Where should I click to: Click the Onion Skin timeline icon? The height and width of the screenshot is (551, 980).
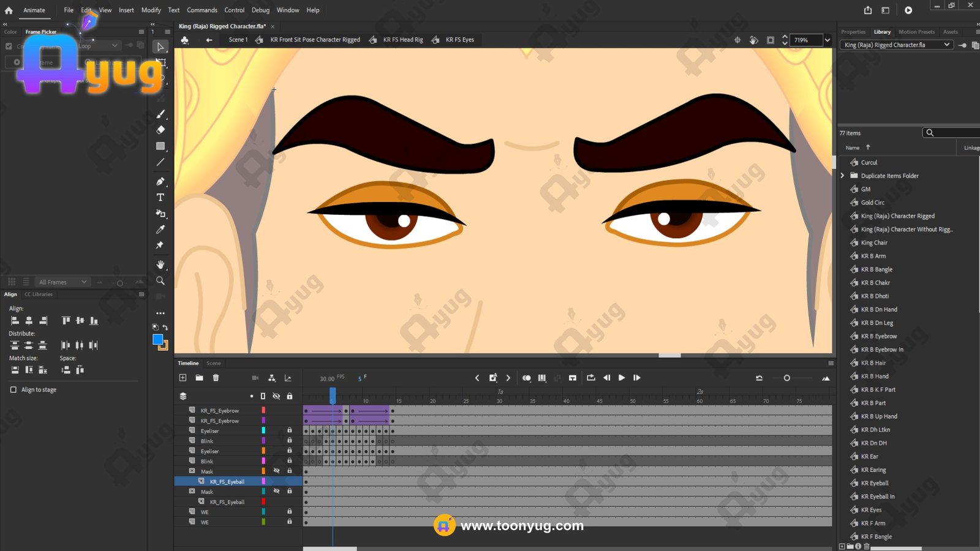tap(526, 378)
